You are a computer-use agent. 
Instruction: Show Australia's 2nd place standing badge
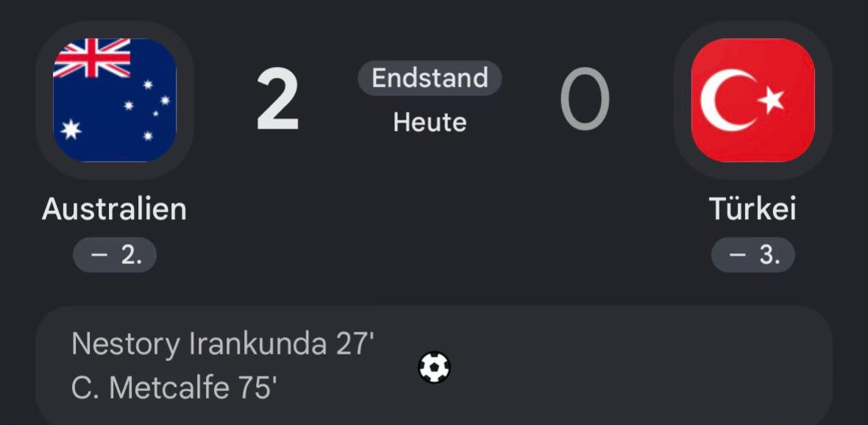click(x=115, y=255)
